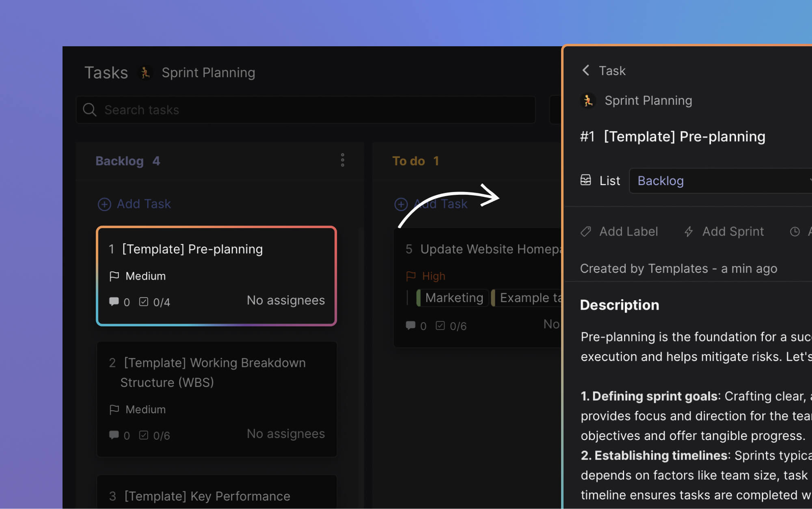Click Add Task in the Backlog column
This screenshot has height=509, width=812.
click(134, 204)
